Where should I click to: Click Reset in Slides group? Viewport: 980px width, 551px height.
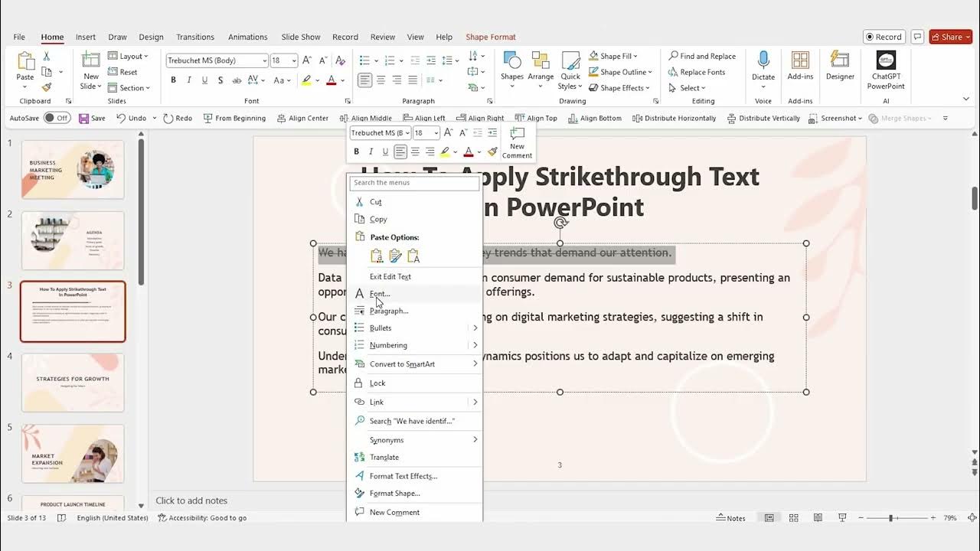click(122, 72)
